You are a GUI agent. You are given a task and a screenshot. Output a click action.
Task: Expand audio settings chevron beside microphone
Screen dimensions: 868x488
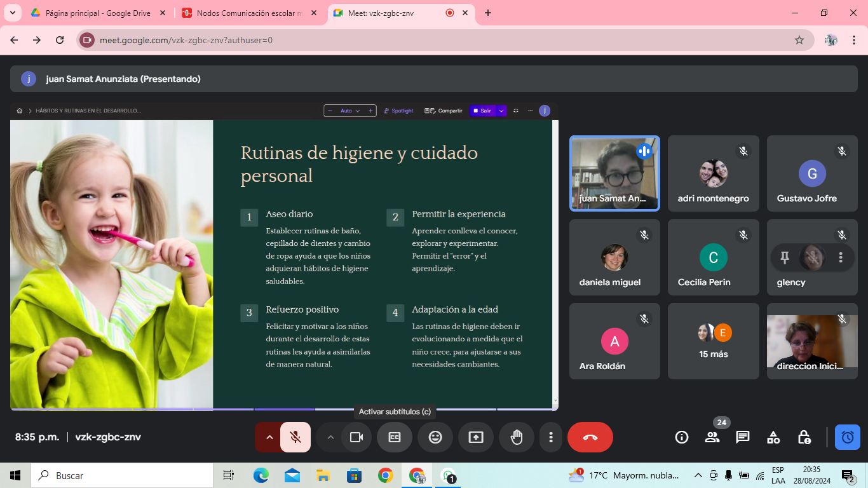tap(269, 437)
